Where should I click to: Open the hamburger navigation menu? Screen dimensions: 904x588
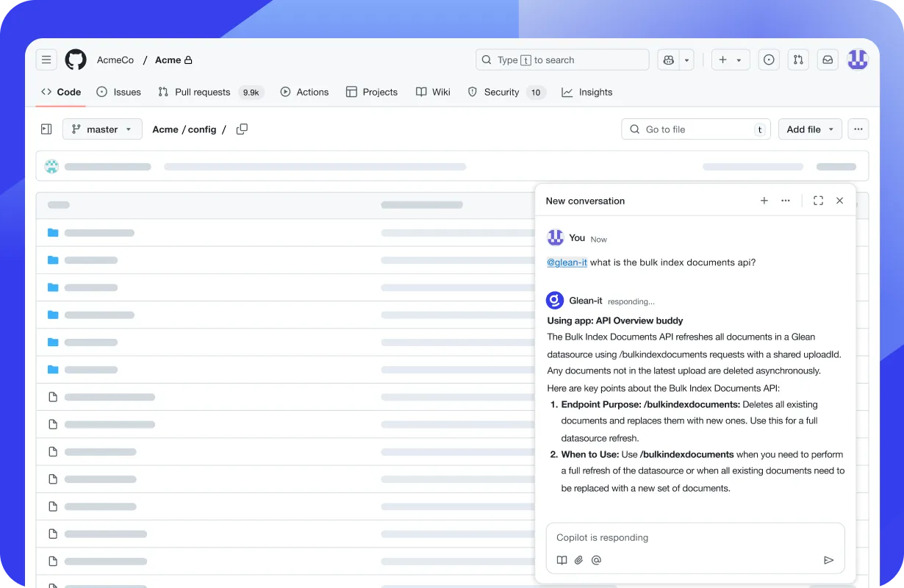[46, 60]
